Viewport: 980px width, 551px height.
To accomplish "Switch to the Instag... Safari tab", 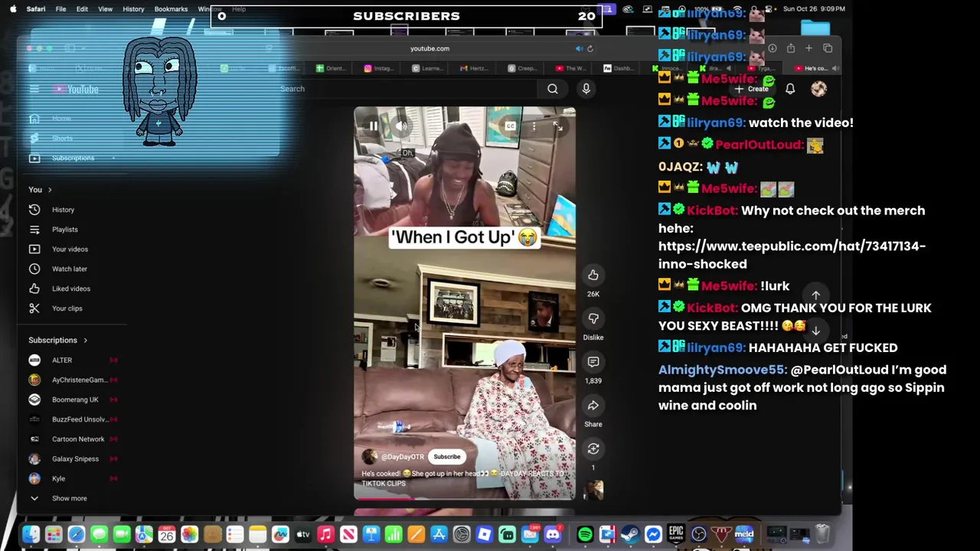I will tap(379, 68).
